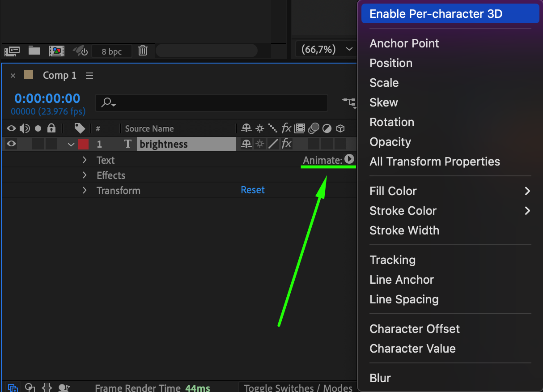The height and width of the screenshot is (392, 543).
Task: Click the text layer type icon
Action: pos(128,144)
